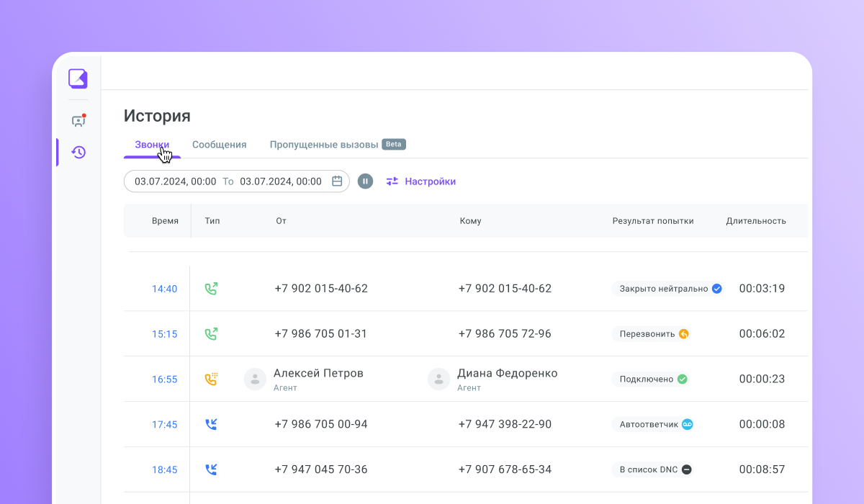
Task: Click Диана Федоренко avatar
Action: 438,379
